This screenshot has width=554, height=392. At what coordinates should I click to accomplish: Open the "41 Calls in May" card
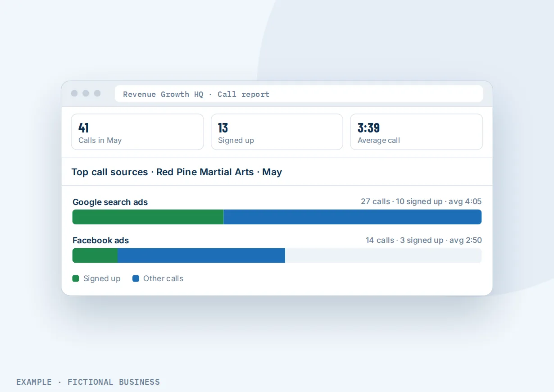coord(137,132)
